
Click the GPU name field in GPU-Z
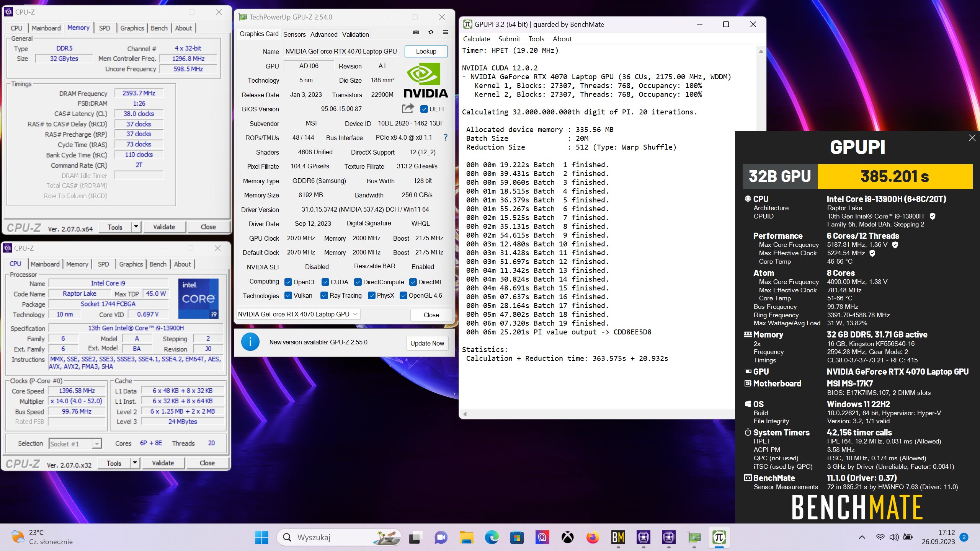(341, 51)
